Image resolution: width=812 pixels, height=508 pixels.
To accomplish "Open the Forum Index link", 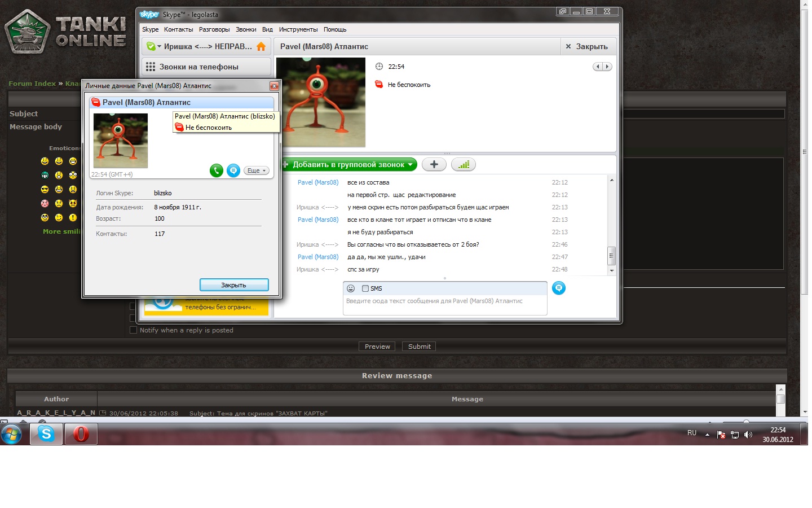I will click(x=32, y=84).
